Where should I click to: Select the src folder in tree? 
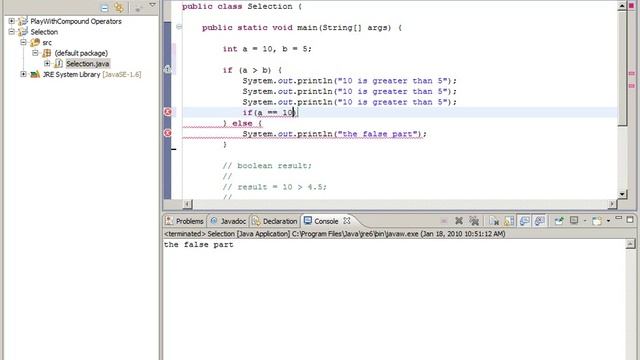click(47, 42)
